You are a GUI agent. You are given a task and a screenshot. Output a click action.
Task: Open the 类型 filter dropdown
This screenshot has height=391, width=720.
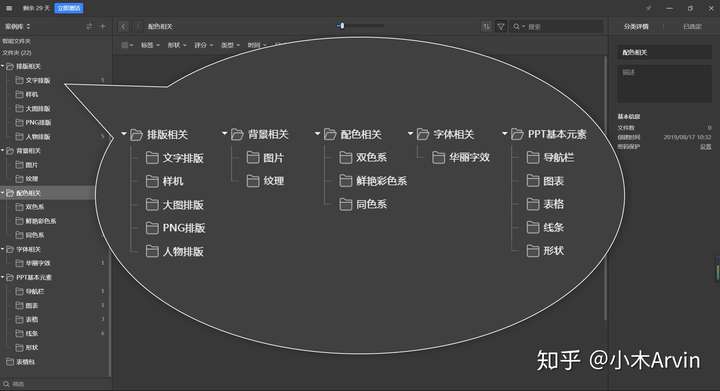click(230, 45)
